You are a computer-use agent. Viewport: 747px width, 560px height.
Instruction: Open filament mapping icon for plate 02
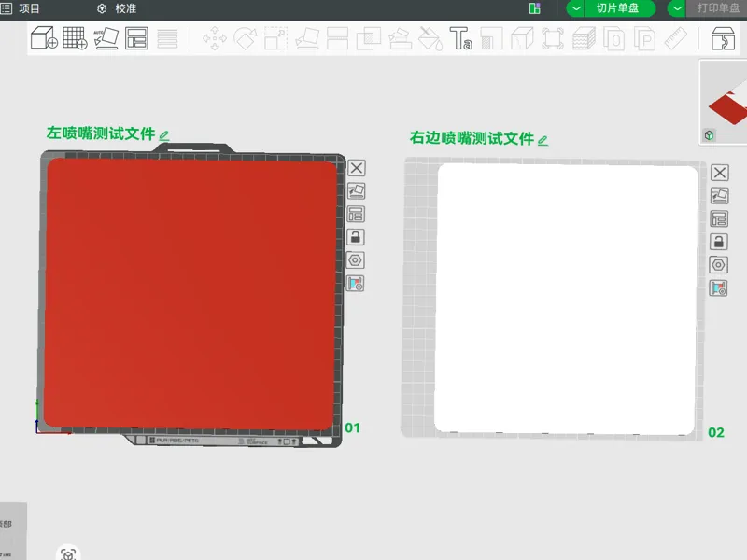[718, 288]
